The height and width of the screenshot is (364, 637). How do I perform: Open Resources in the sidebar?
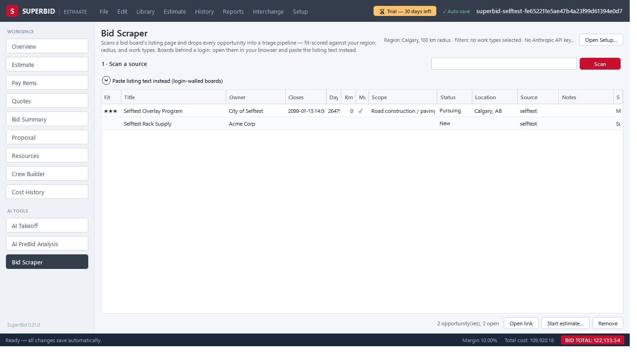point(47,155)
